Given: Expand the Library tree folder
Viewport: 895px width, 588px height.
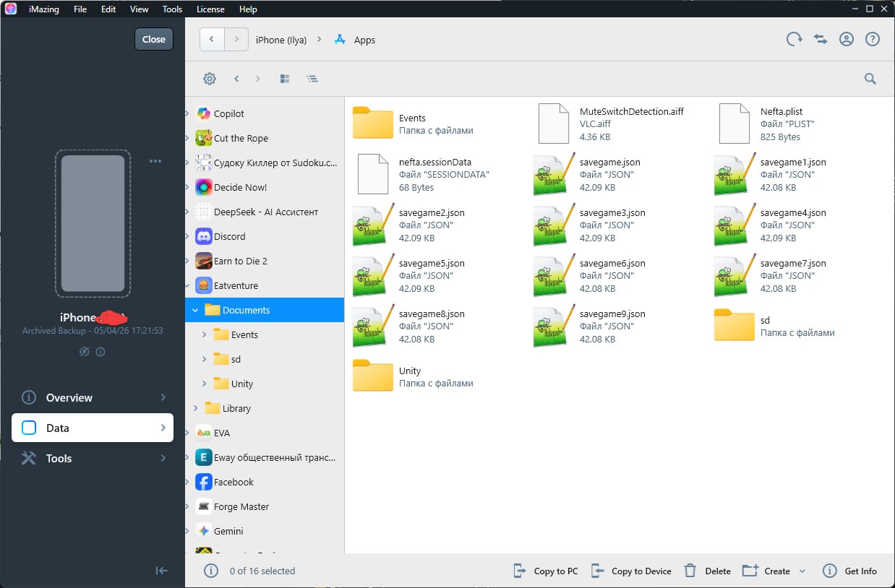Looking at the screenshot, I should point(195,408).
